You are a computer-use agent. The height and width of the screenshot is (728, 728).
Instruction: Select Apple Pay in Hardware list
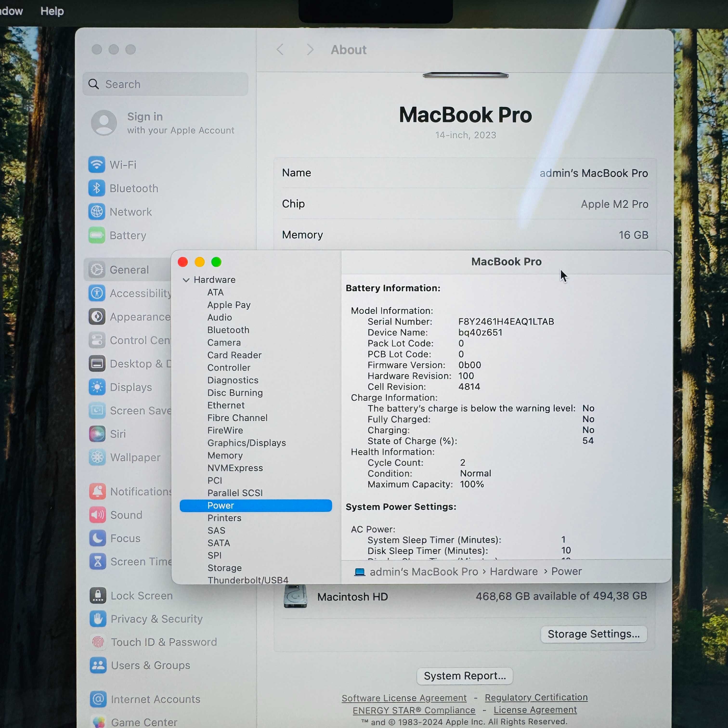[x=229, y=305]
